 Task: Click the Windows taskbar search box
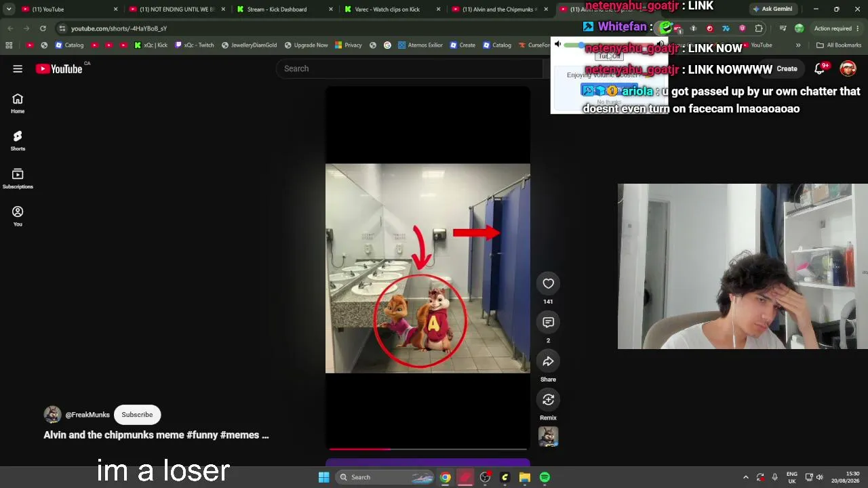(384, 477)
